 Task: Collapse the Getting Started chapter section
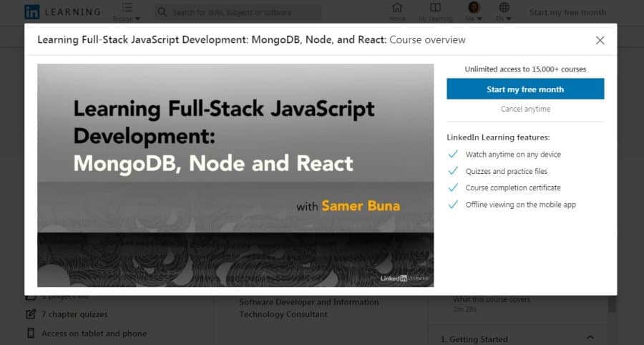click(x=590, y=337)
